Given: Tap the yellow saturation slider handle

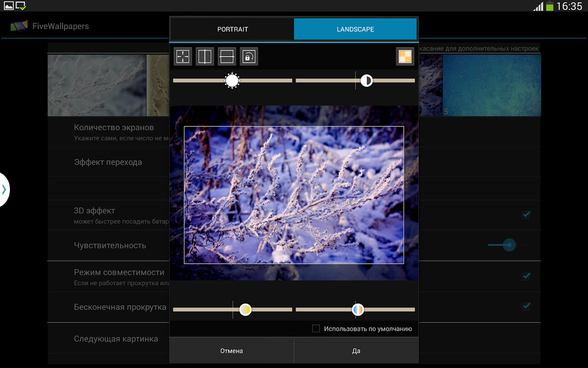Looking at the screenshot, I should (245, 310).
